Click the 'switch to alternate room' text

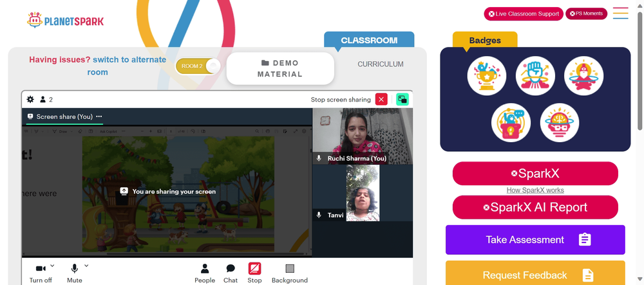(x=126, y=66)
